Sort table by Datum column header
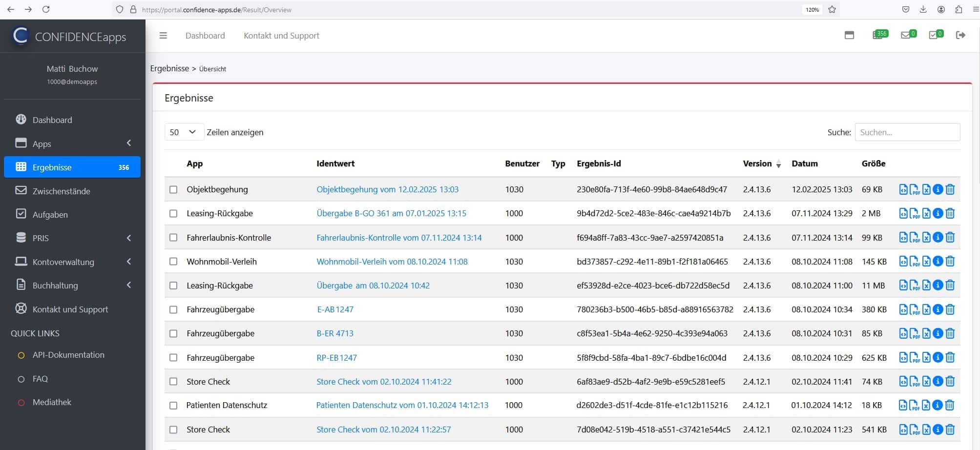980x450 pixels. (805, 164)
